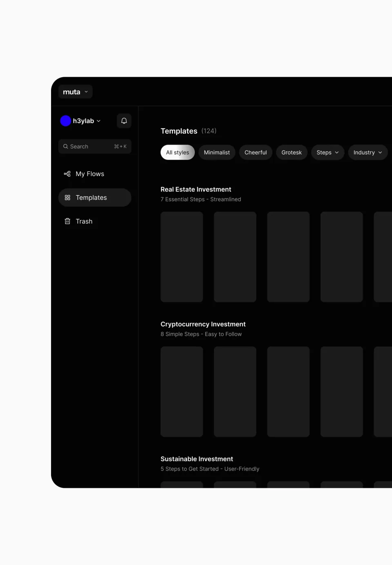This screenshot has height=565, width=392.
Task: Click the Templates grid icon
Action: (x=67, y=197)
